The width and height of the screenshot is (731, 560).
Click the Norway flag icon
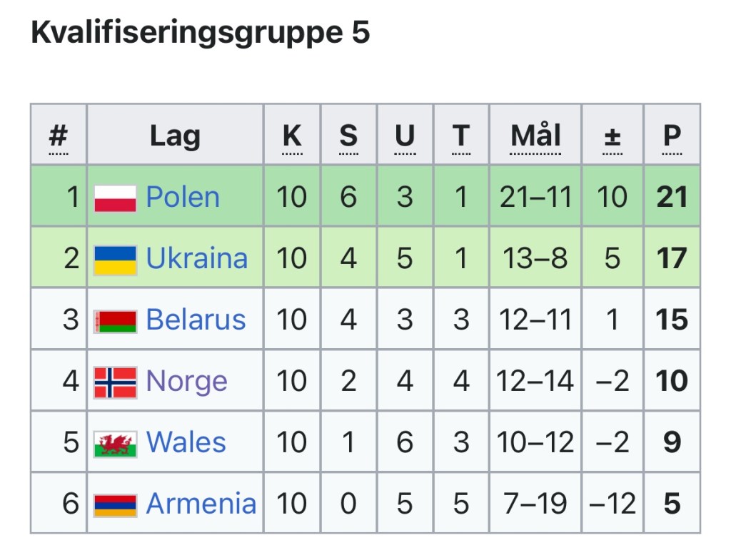pos(115,382)
